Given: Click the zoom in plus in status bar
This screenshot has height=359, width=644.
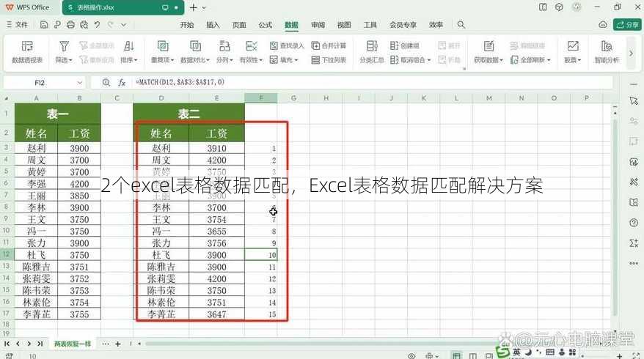Looking at the screenshot, I should tap(620, 356).
